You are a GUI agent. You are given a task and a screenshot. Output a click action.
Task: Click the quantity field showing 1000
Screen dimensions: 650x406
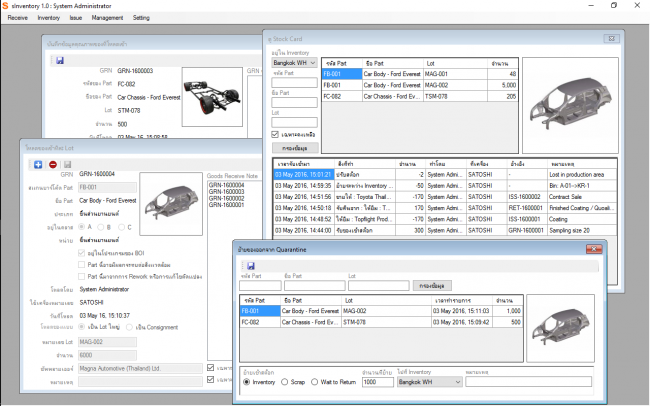coord(376,382)
